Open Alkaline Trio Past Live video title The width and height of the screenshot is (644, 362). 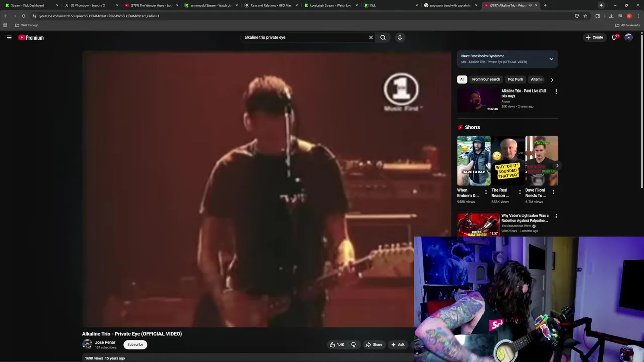[524, 93]
